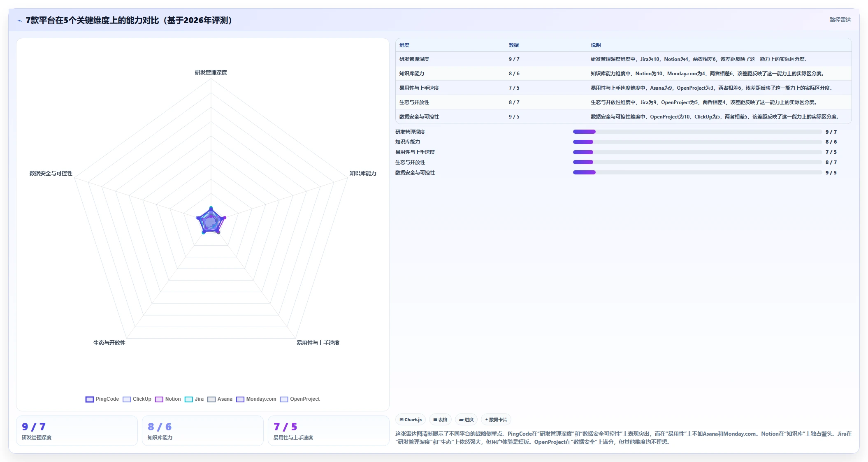Click the description for the 生态与开放性 row
868x462 pixels.
coord(703,102)
